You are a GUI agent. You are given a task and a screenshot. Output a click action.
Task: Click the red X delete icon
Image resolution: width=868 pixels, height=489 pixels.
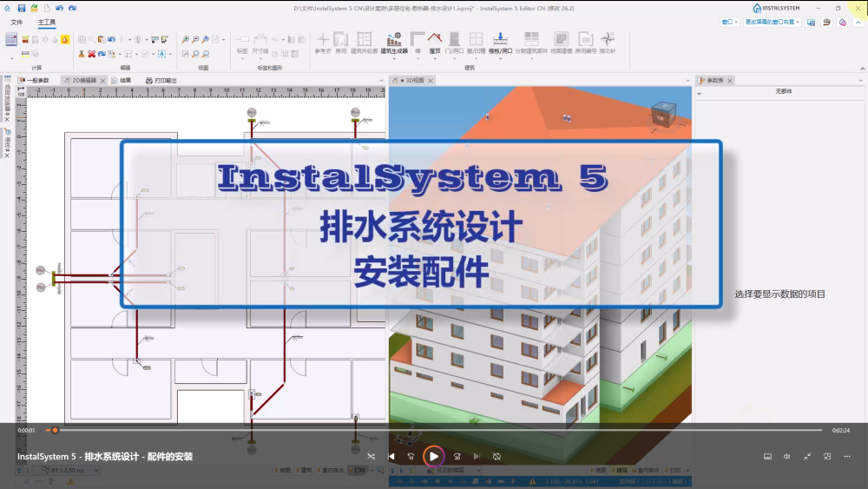(x=91, y=54)
